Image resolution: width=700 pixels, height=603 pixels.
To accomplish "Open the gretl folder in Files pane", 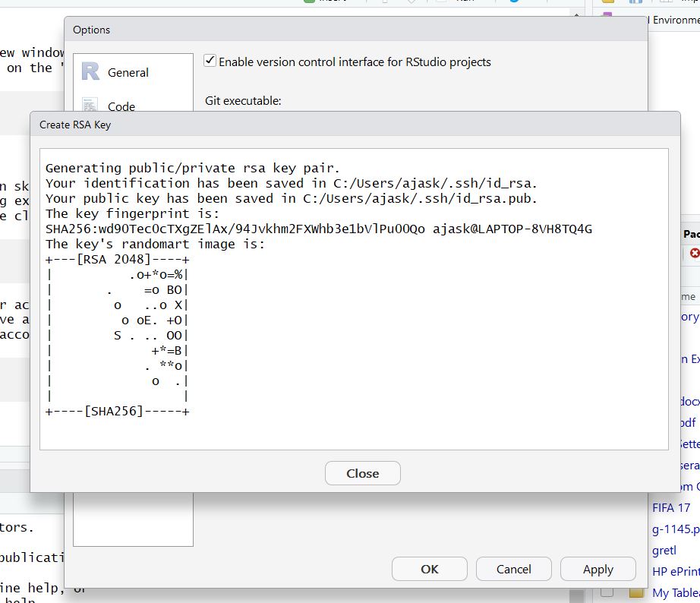I will [x=664, y=551].
